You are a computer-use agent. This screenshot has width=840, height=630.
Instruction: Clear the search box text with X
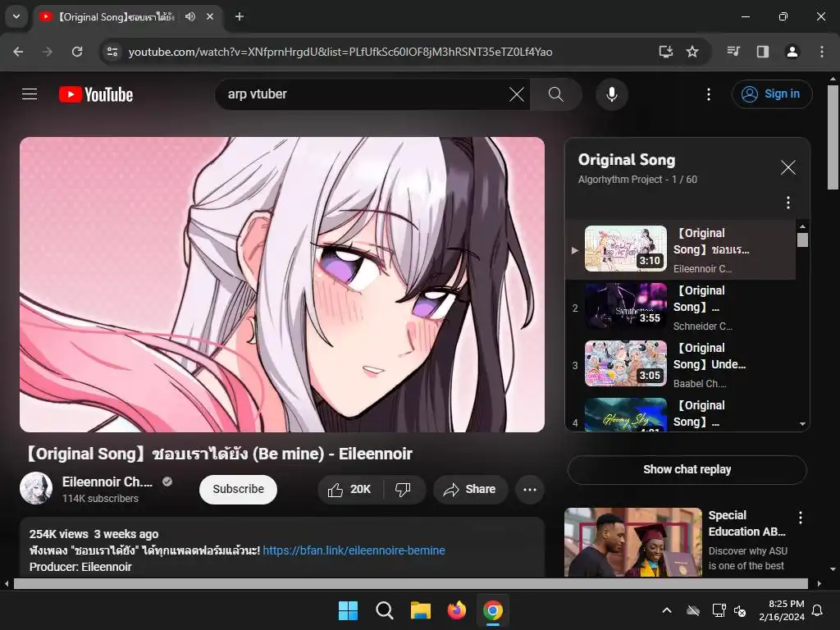(x=517, y=94)
